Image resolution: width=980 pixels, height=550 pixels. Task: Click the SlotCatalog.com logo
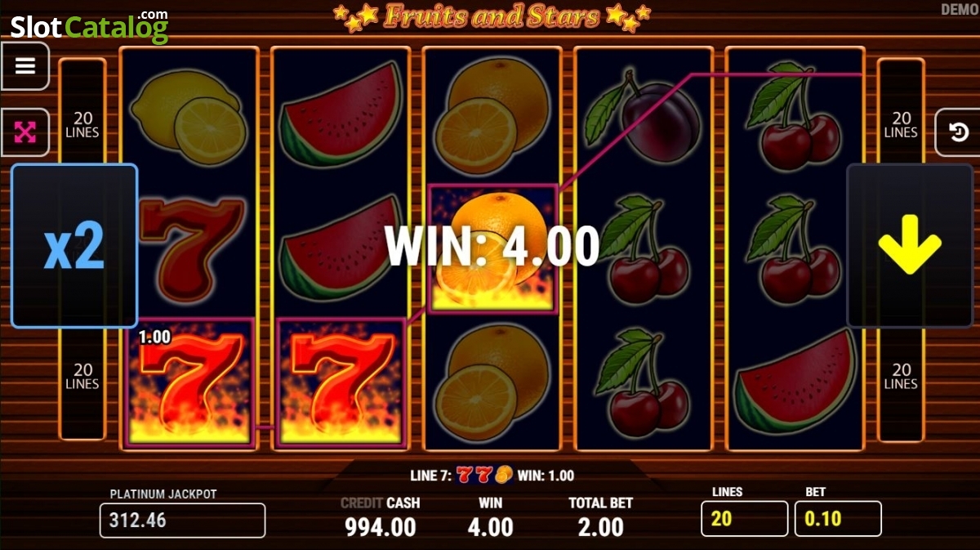[x=89, y=26]
